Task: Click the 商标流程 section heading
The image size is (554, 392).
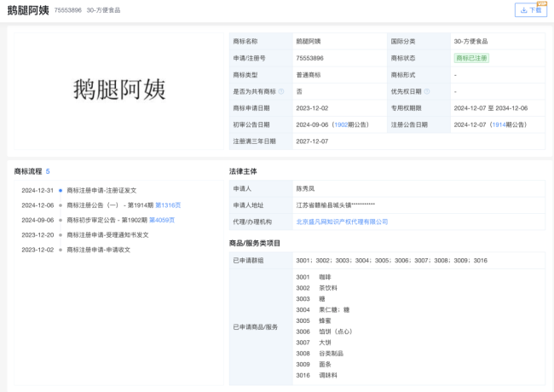Action: (x=28, y=171)
